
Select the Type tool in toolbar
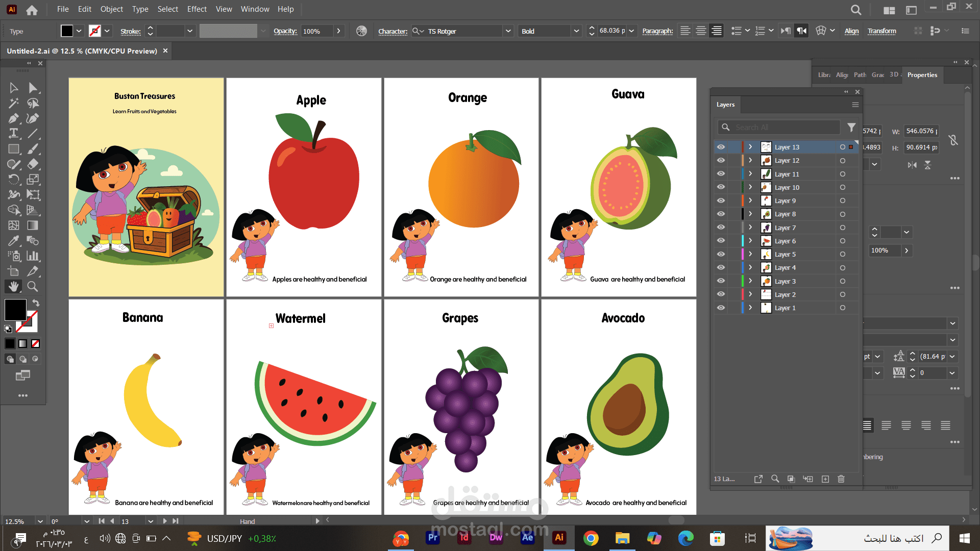click(x=13, y=134)
